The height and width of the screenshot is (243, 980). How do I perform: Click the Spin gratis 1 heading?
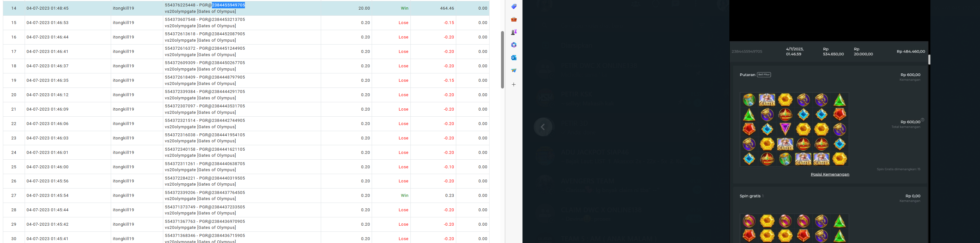point(751,196)
